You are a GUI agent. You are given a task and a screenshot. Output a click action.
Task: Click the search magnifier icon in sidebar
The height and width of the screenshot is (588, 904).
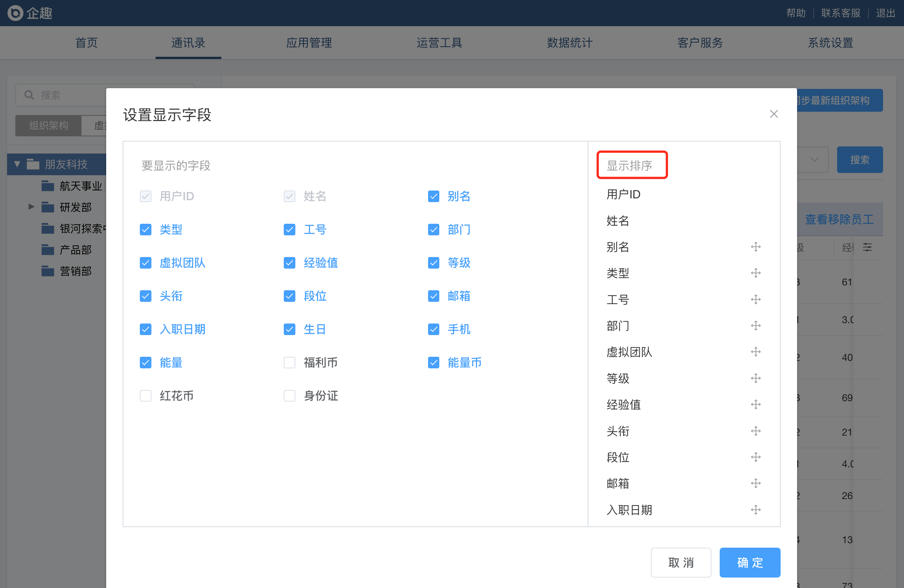click(29, 95)
